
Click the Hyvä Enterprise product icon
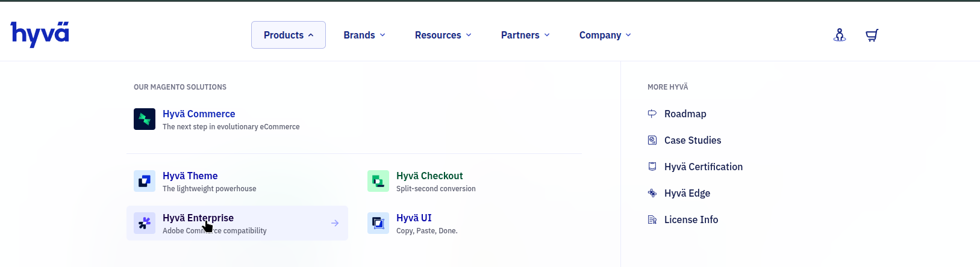145,223
